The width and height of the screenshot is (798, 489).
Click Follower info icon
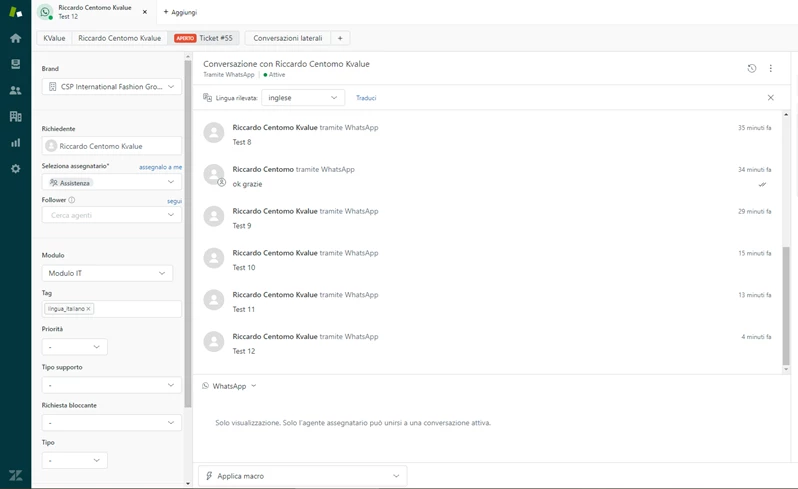coord(72,200)
